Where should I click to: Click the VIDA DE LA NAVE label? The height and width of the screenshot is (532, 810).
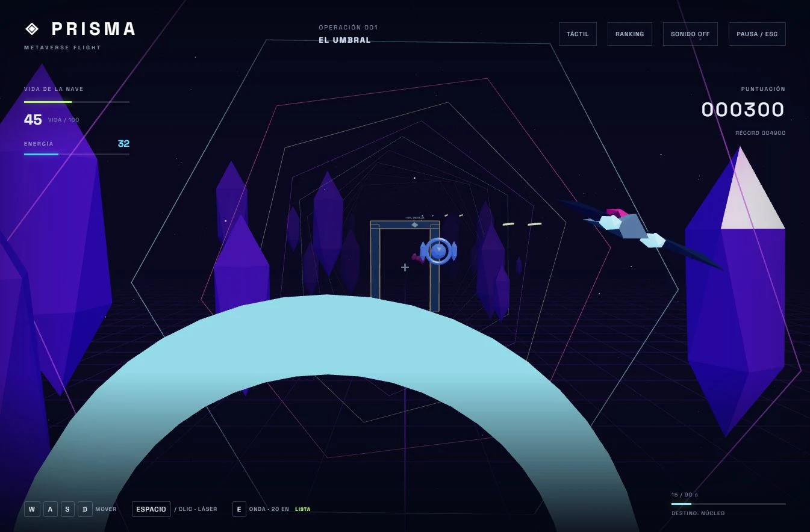coord(54,89)
